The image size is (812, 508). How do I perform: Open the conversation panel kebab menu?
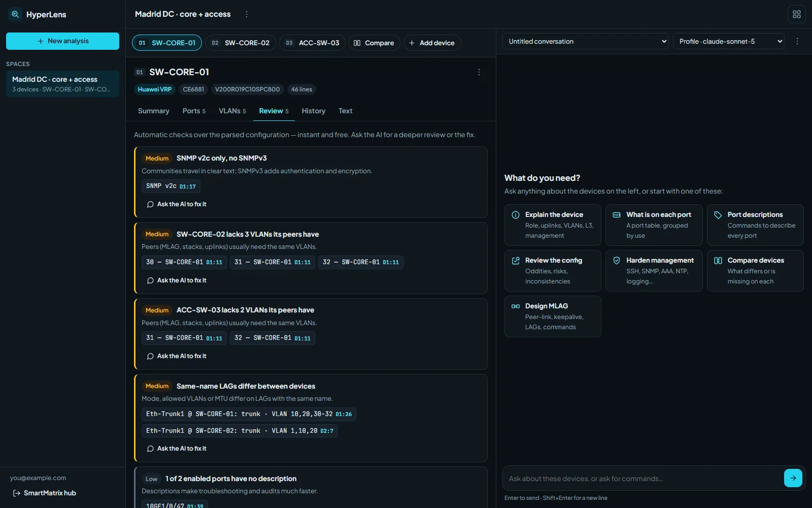797,41
